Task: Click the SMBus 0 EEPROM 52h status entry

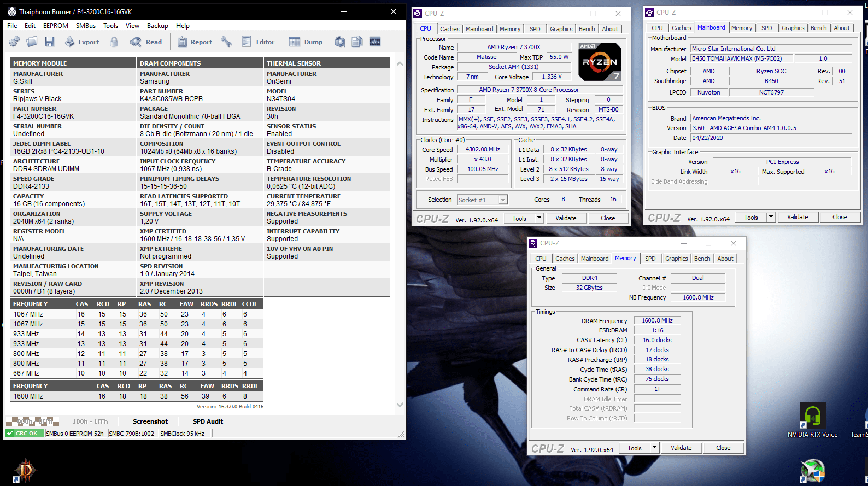Action: pyautogui.click(x=75, y=434)
